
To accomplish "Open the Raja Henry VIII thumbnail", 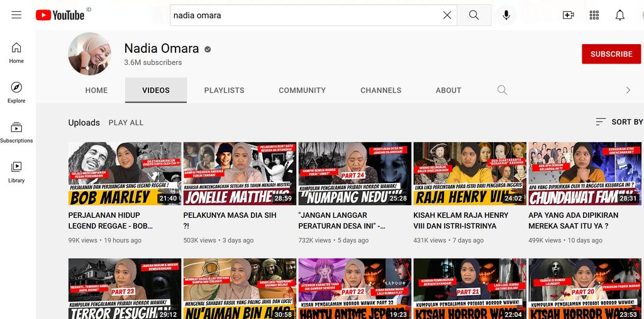I will point(469,174).
